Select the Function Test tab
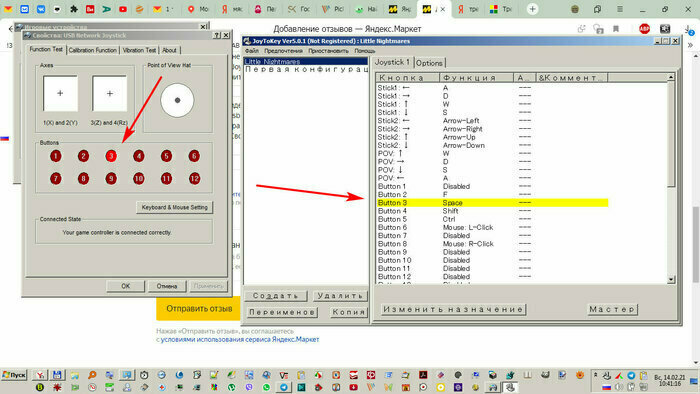Screen dimensions: 700x394 click(46, 50)
